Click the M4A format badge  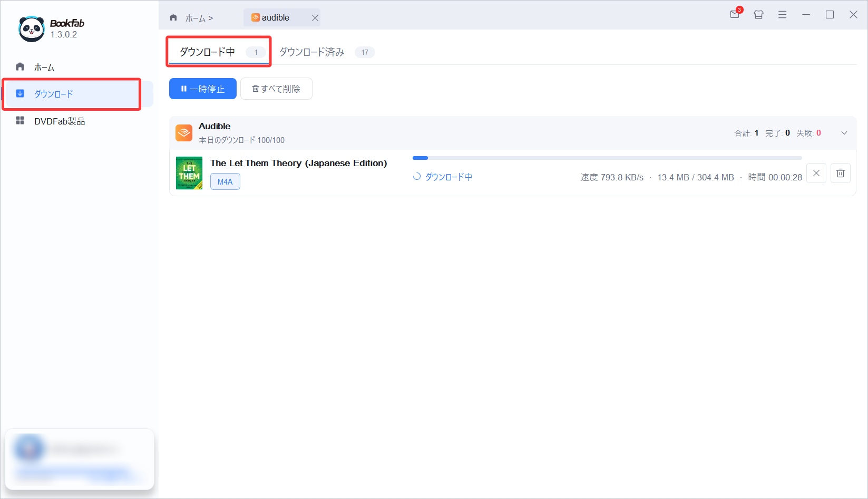225,181
